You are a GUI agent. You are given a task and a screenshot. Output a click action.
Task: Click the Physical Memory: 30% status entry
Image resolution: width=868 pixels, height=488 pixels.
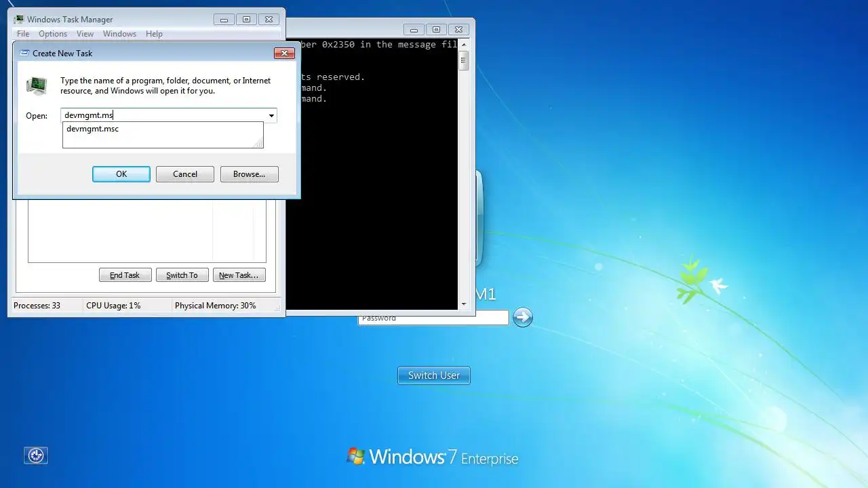tap(216, 306)
